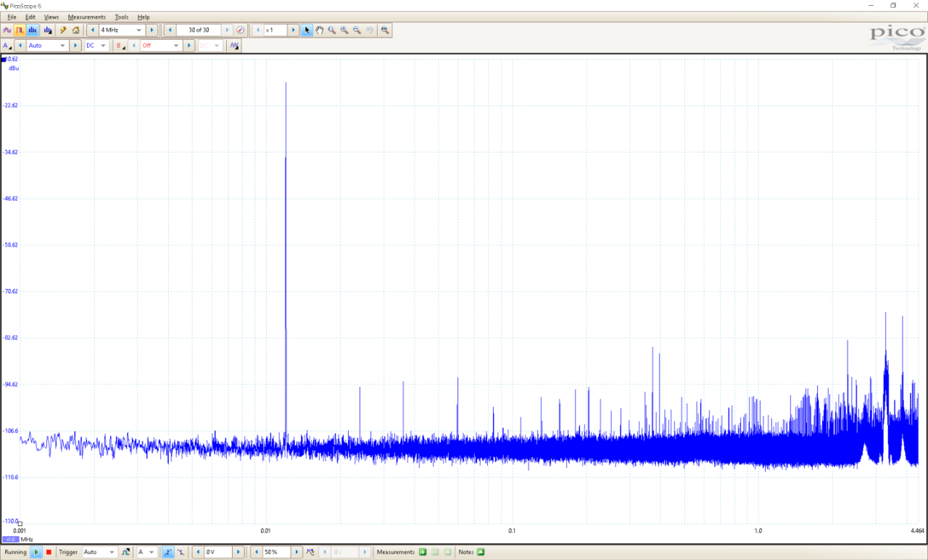The height and width of the screenshot is (560, 928).
Task: Add a measurement with green plus
Action: pos(423,552)
